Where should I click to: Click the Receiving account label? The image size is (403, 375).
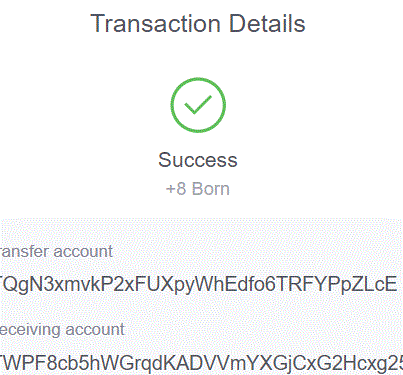point(62,330)
